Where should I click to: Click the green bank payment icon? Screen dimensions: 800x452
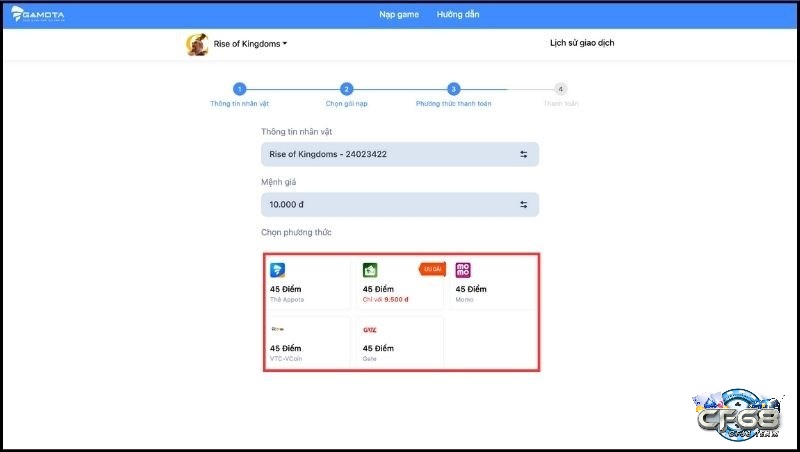coord(370,270)
